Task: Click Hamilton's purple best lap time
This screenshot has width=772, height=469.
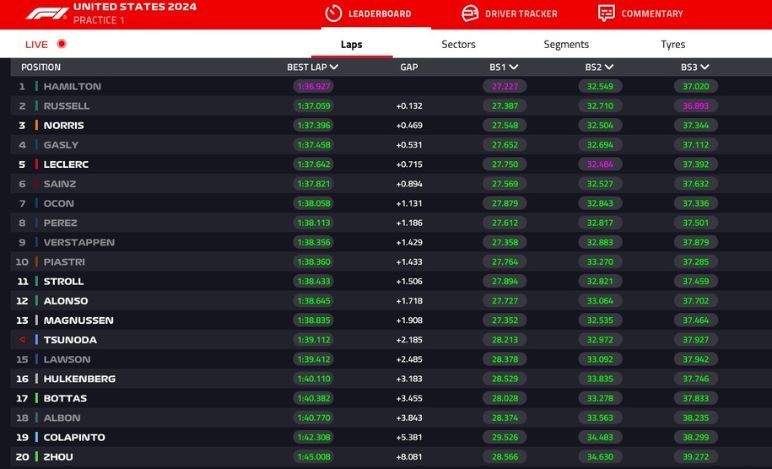Action: [312, 87]
